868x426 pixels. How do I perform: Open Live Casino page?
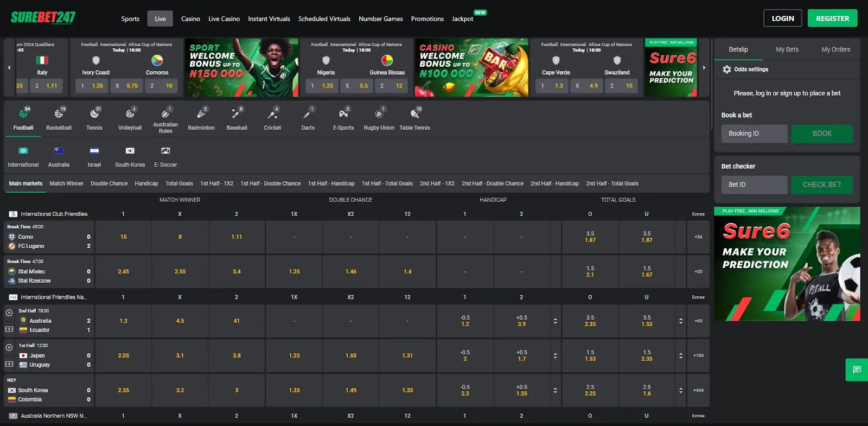(224, 19)
